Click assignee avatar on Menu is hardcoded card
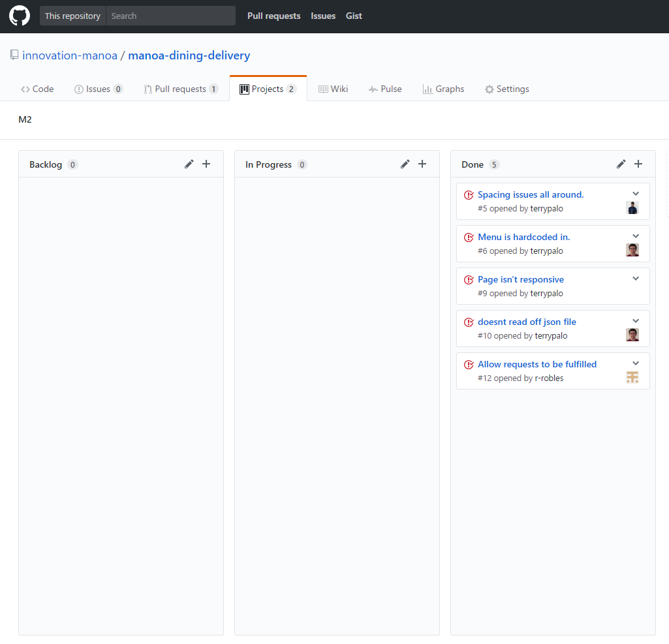The height and width of the screenshot is (644, 669). pyautogui.click(x=632, y=250)
